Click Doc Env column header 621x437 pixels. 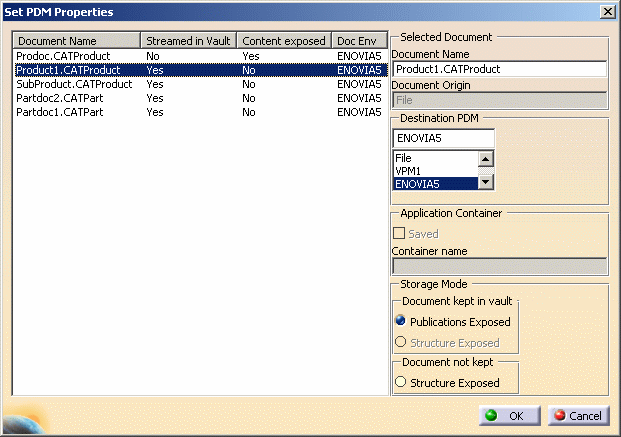(360, 41)
